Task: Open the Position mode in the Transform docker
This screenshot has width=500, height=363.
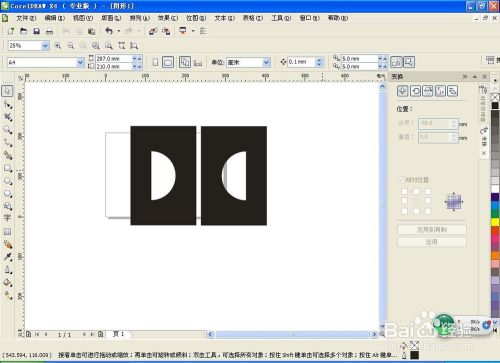Action: [x=402, y=91]
